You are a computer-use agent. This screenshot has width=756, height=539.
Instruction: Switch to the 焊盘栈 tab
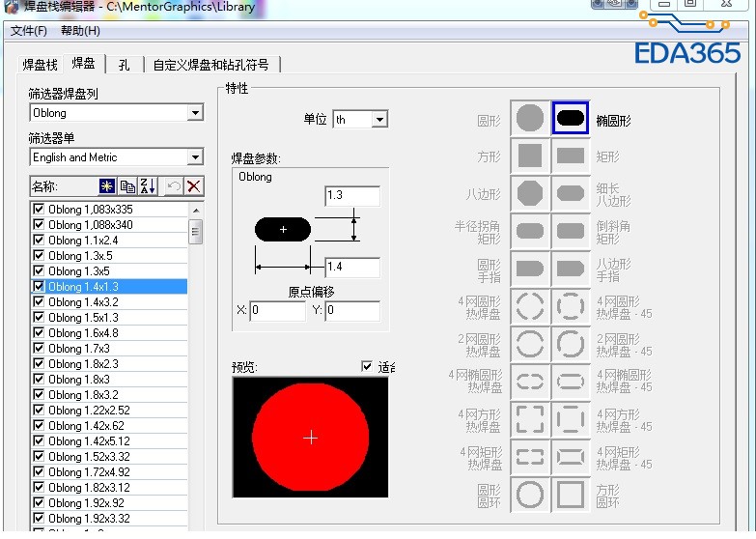tap(40, 65)
